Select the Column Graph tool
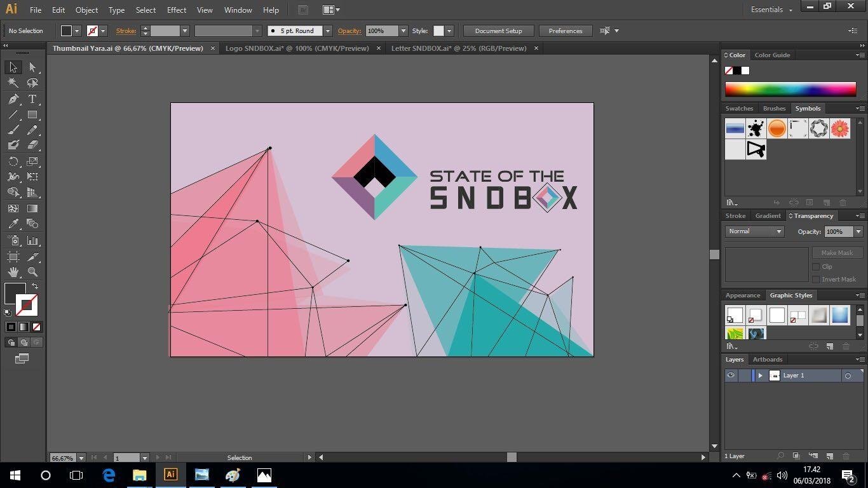Screen dimensions: 868x488 32,241
